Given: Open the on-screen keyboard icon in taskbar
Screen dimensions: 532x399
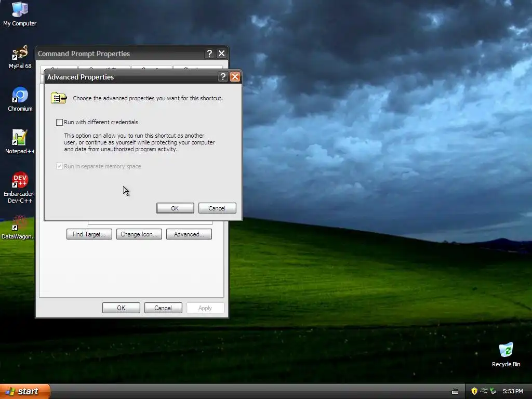Looking at the screenshot, I should 455,392.
